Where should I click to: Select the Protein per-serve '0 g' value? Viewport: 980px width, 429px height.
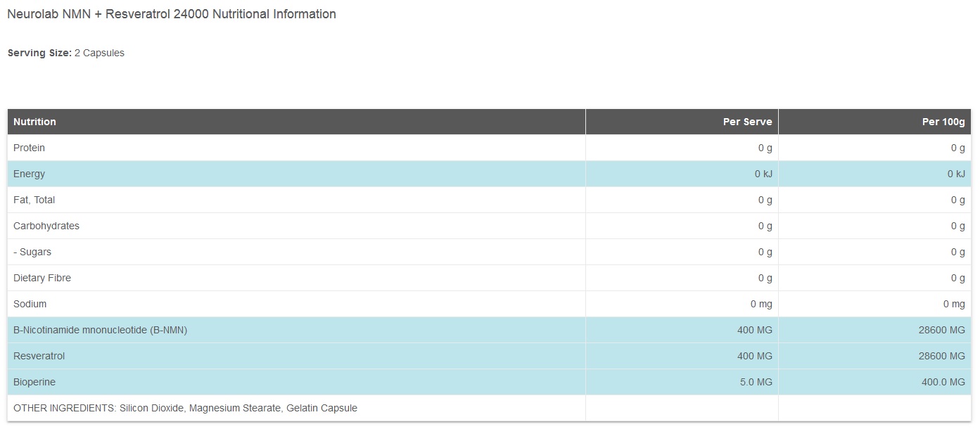pos(765,148)
